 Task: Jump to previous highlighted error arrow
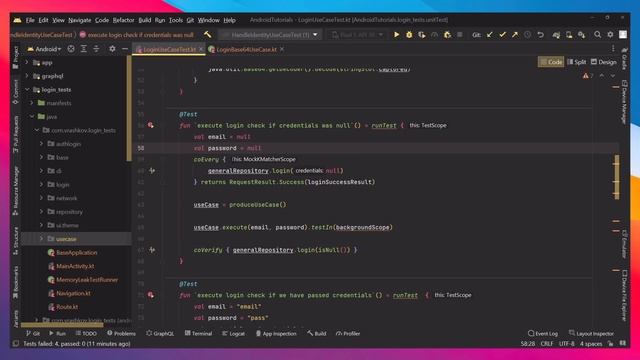[x=602, y=76]
